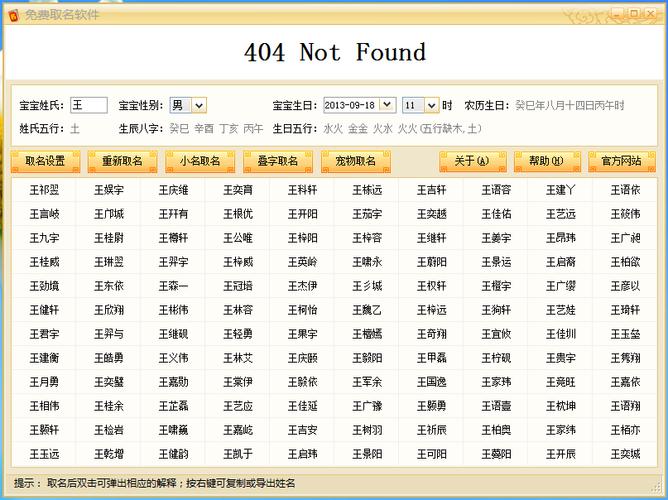668x500 pixels.
Task: Click the 宝宝姓氏 surname input field
Action: click(88, 105)
